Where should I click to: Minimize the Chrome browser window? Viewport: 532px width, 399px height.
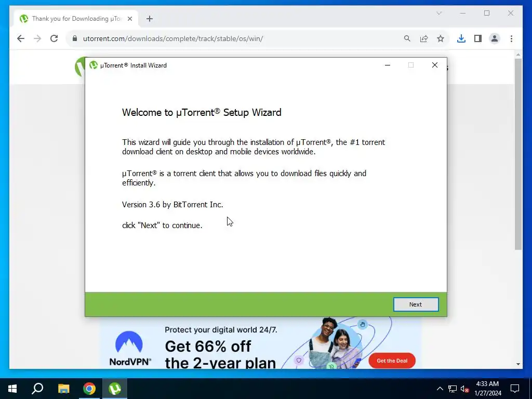click(462, 13)
